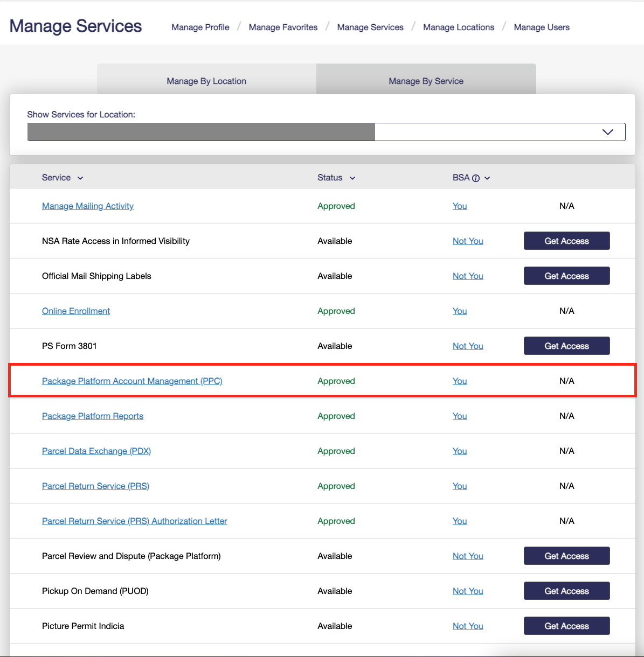Switch to Manage By Location tab
This screenshot has width=644, height=657.
206,81
